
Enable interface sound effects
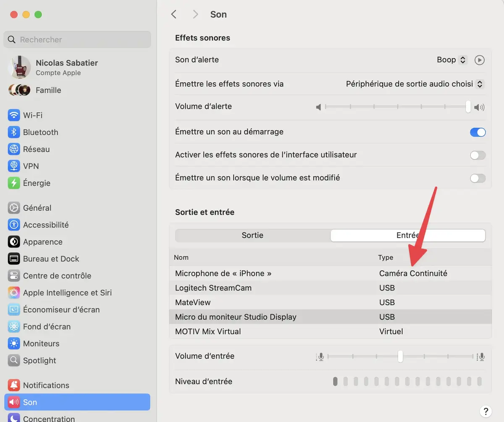tap(478, 155)
